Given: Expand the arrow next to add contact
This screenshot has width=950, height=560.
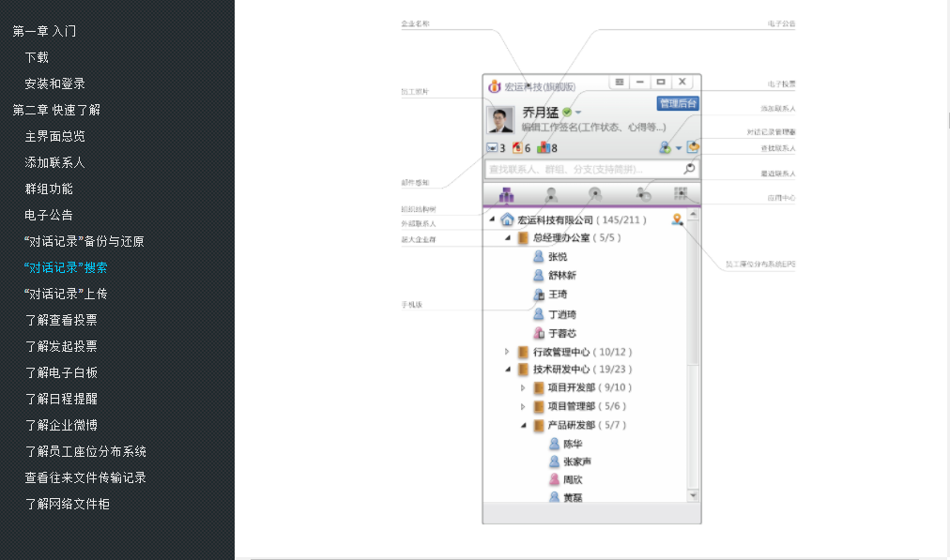Looking at the screenshot, I should click(x=679, y=147).
